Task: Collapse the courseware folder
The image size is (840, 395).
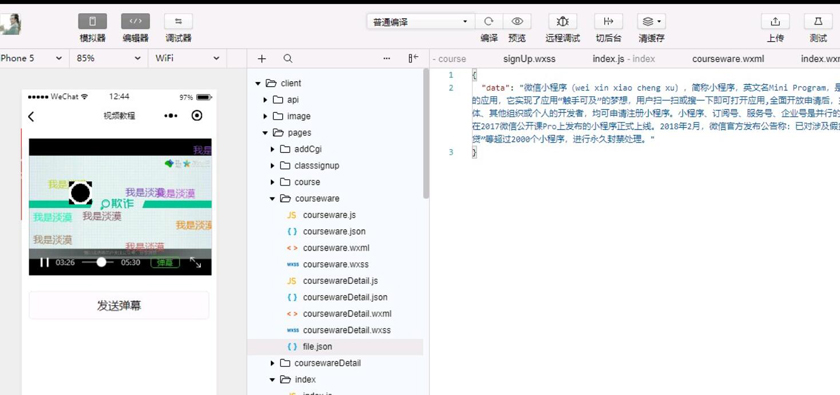Action: point(273,199)
